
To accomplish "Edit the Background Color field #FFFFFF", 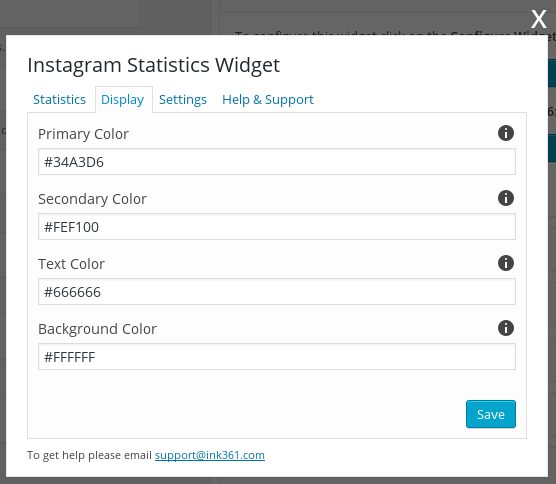I will [277, 356].
